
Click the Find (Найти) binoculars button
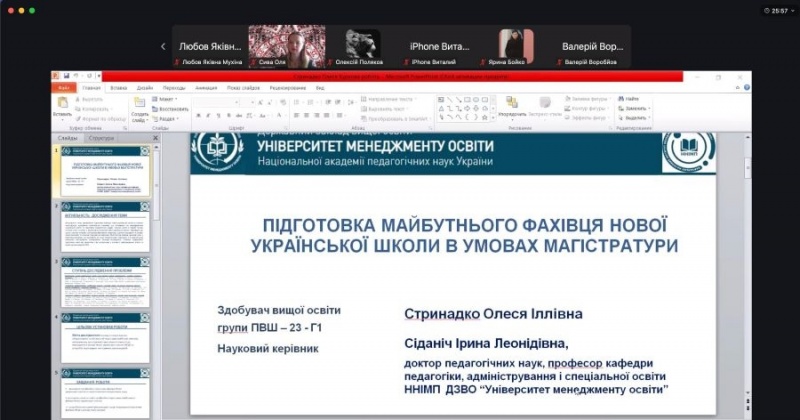[x=632, y=99]
